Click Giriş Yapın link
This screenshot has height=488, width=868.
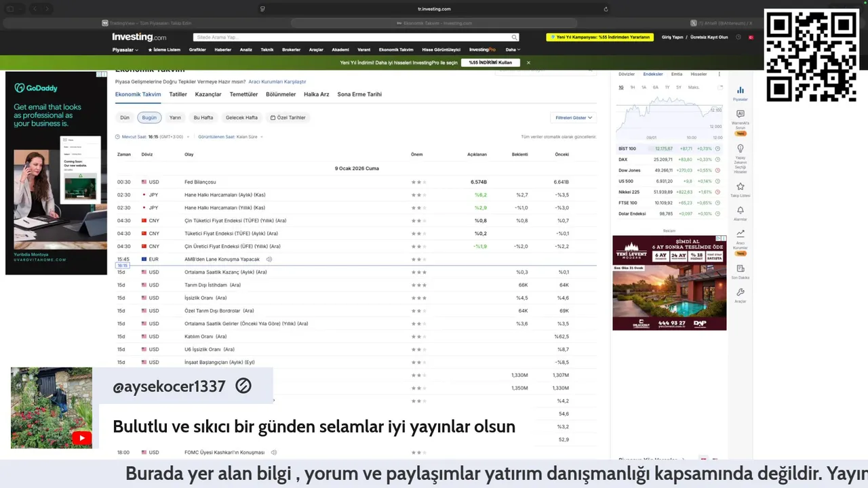(x=672, y=37)
